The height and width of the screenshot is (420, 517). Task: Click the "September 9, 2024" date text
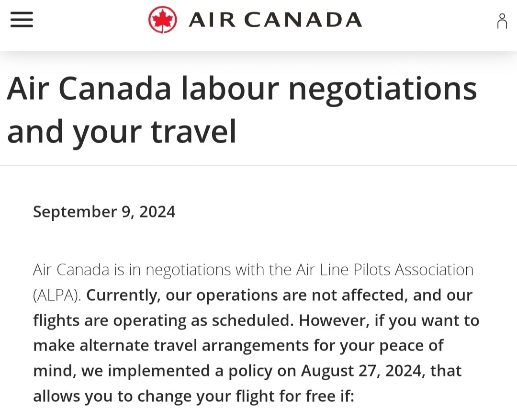(x=104, y=211)
